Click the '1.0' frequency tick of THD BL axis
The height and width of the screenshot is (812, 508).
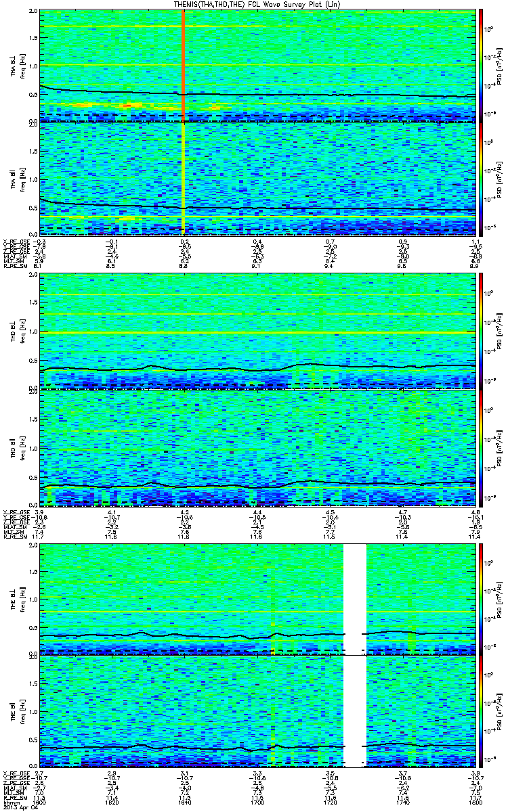(x=34, y=331)
